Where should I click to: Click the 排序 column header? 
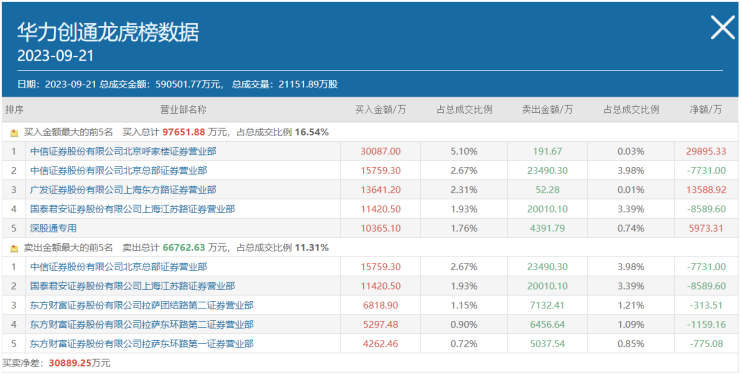(x=14, y=110)
